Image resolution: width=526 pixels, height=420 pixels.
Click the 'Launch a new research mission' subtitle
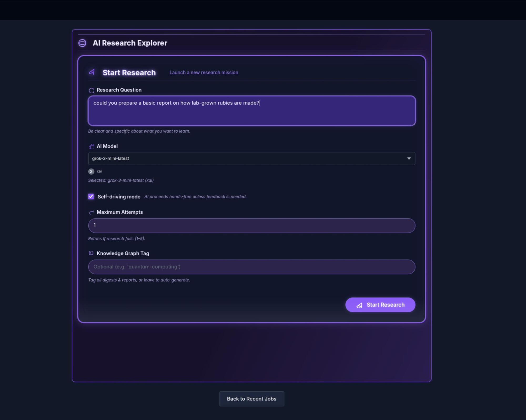coord(204,73)
